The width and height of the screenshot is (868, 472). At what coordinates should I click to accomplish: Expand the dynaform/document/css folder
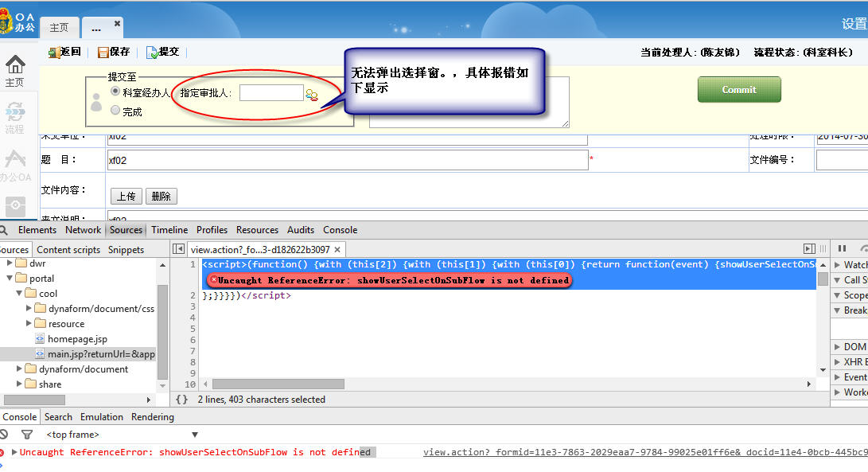tap(29, 308)
